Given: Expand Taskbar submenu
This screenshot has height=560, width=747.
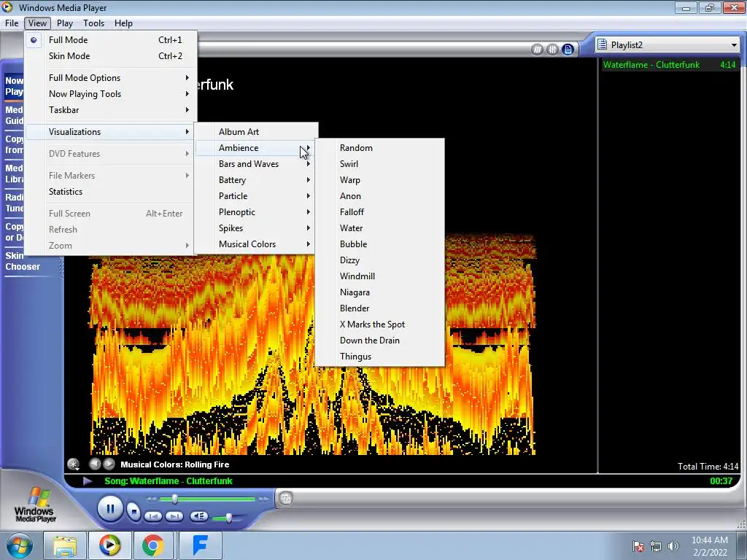Looking at the screenshot, I should (x=111, y=110).
